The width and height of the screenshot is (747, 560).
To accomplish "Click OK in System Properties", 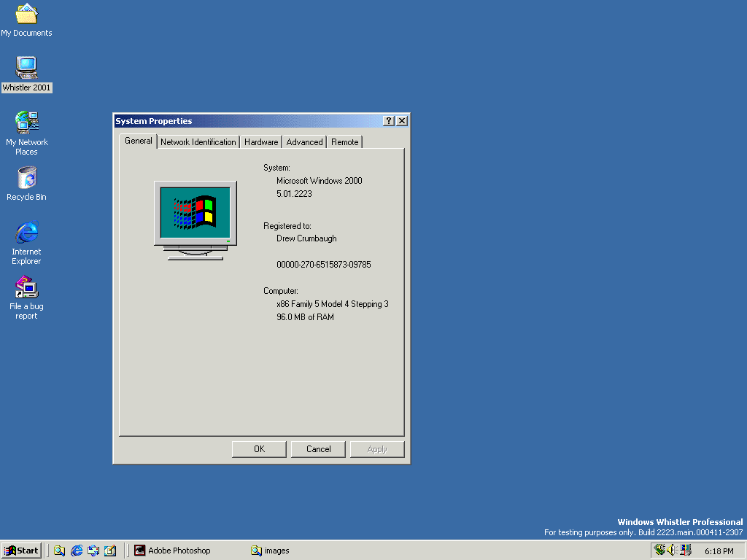I will click(x=259, y=449).
